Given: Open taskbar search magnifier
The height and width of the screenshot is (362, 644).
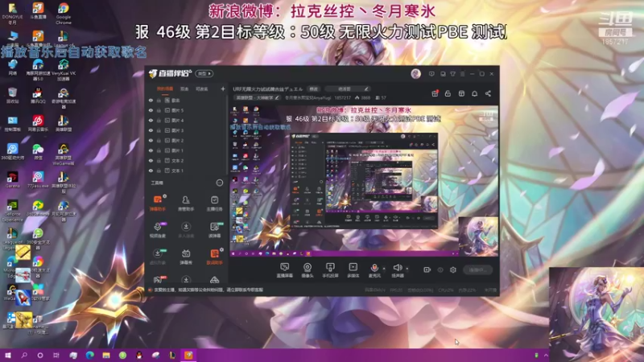Looking at the screenshot, I should coord(24,355).
